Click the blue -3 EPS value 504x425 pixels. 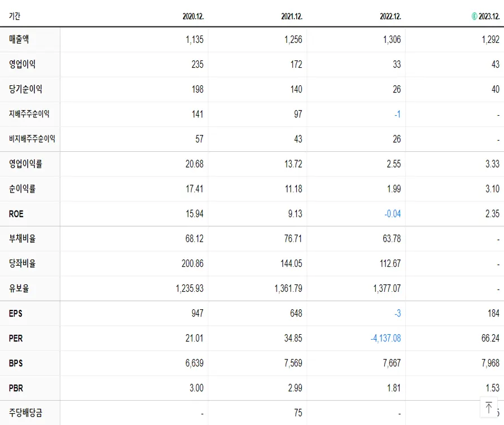(397, 313)
